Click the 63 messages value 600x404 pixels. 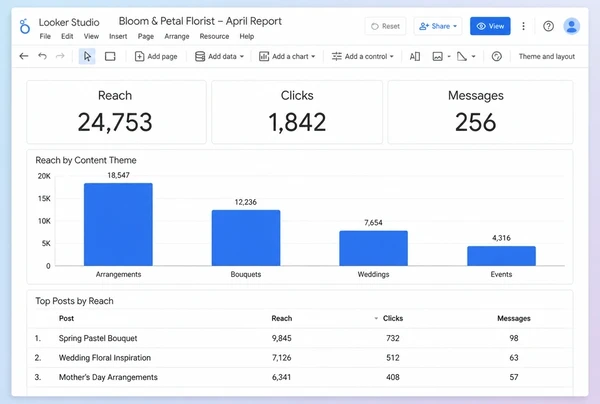click(514, 358)
